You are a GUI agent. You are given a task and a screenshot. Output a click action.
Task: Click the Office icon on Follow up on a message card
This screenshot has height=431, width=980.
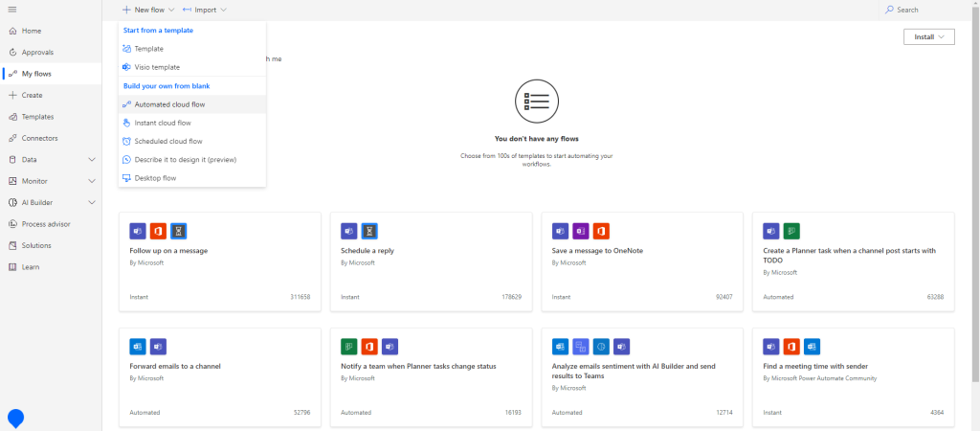158,231
